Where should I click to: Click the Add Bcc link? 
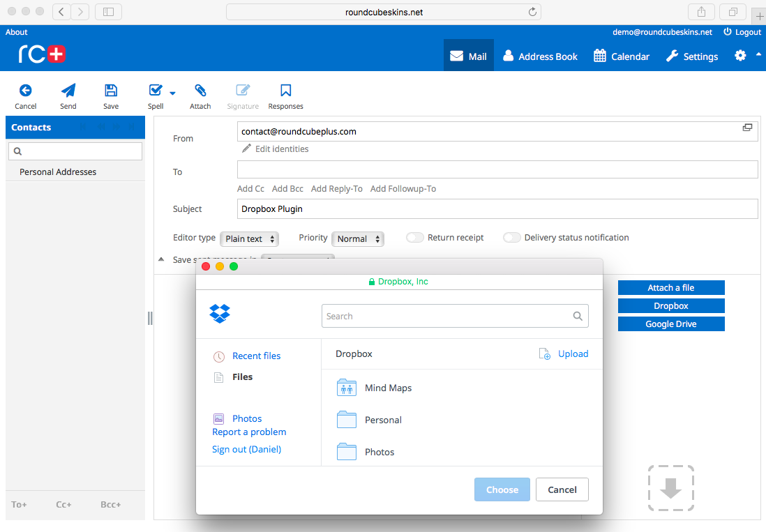click(287, 188)
